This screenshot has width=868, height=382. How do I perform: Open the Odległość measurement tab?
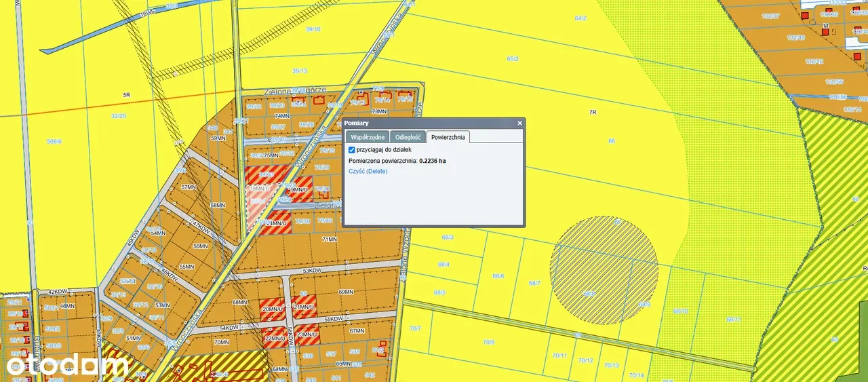tap(408, 137)
